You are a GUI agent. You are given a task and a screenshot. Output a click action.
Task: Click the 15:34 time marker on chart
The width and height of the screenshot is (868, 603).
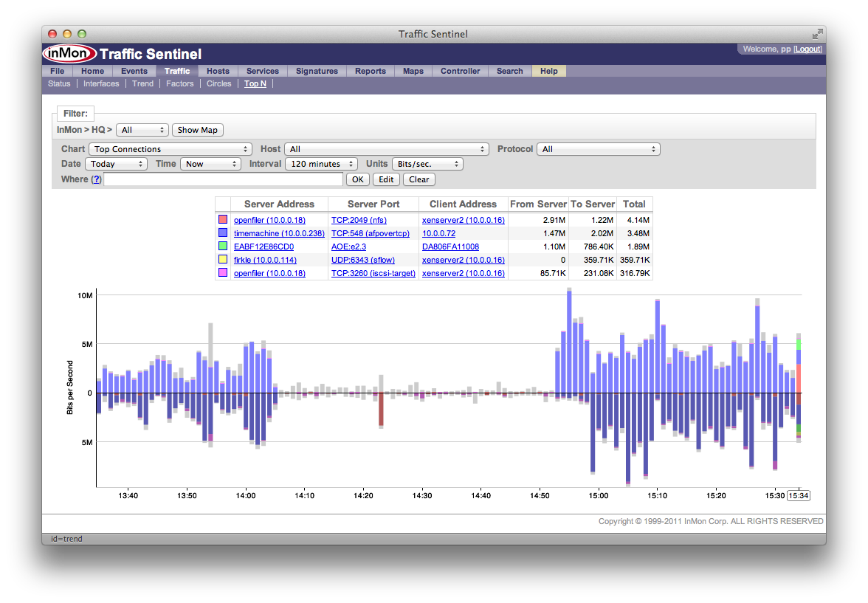[x=799, y=495]
